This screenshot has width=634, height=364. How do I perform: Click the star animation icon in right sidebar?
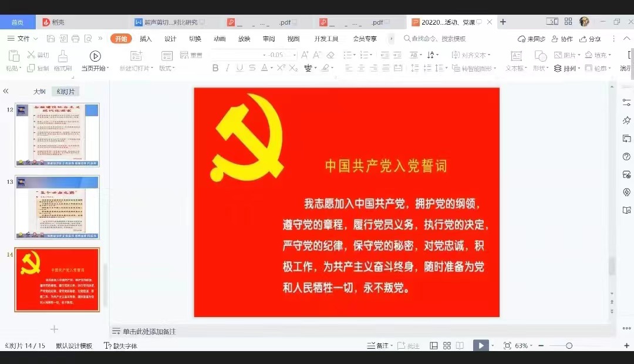626,120
